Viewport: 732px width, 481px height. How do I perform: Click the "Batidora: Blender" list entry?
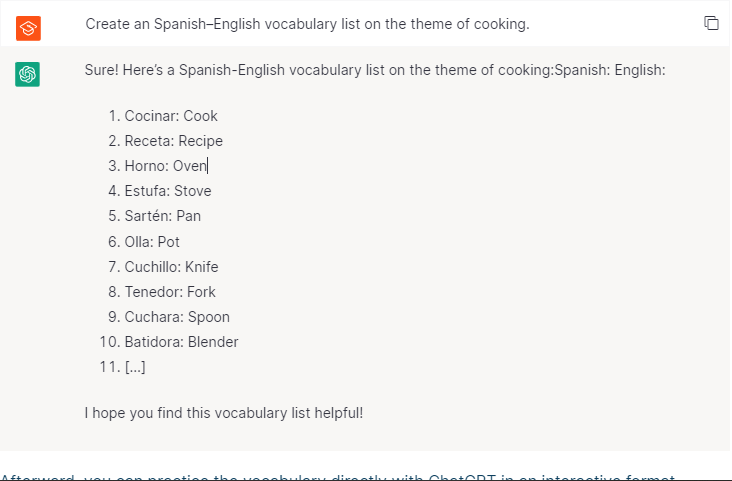point(181,342)
